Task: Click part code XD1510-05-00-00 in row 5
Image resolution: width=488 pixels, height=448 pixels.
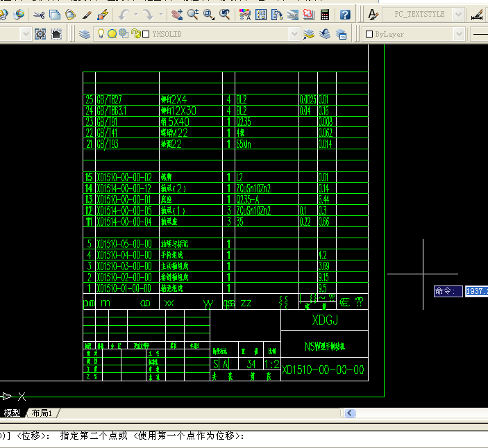Action: (124, 244)
